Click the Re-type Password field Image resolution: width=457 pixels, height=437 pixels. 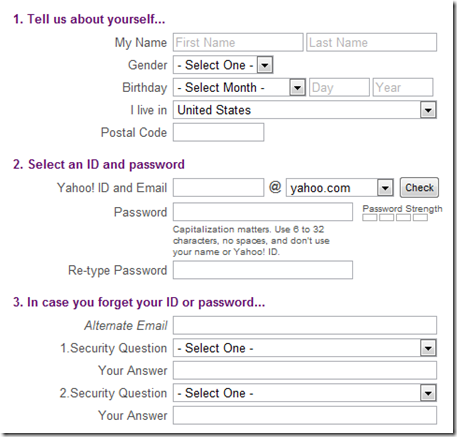coord(263,270)
